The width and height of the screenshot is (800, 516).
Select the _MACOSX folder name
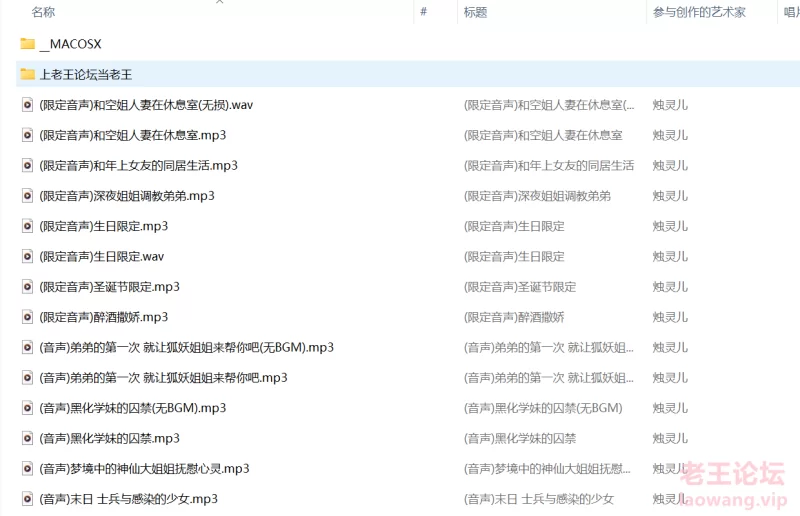pos(70,44)
